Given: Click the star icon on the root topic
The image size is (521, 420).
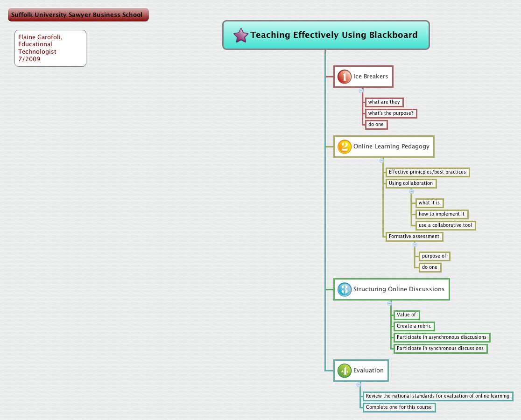Looking at the screenshot, I should coord(240,35).
